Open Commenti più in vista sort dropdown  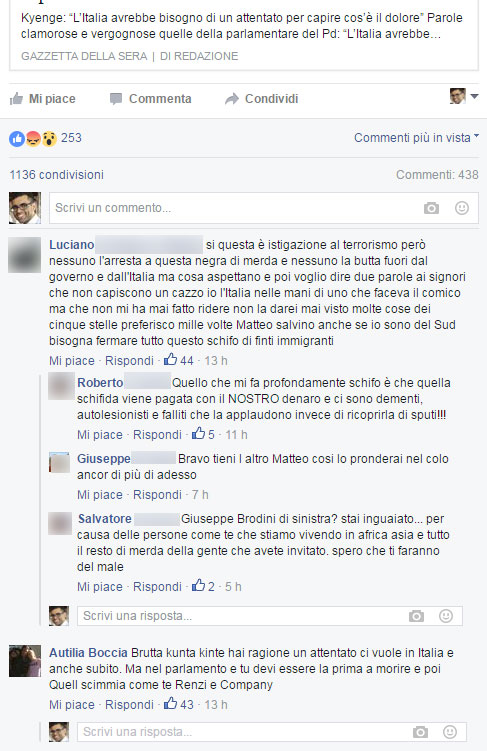pyautogui.click(x=416, y=138)
